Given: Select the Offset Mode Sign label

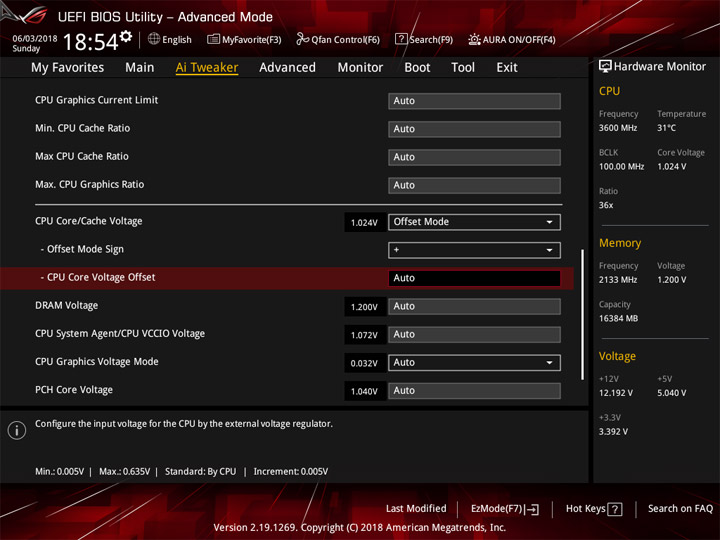Looking at the screenshot, I should click(82, 249).
